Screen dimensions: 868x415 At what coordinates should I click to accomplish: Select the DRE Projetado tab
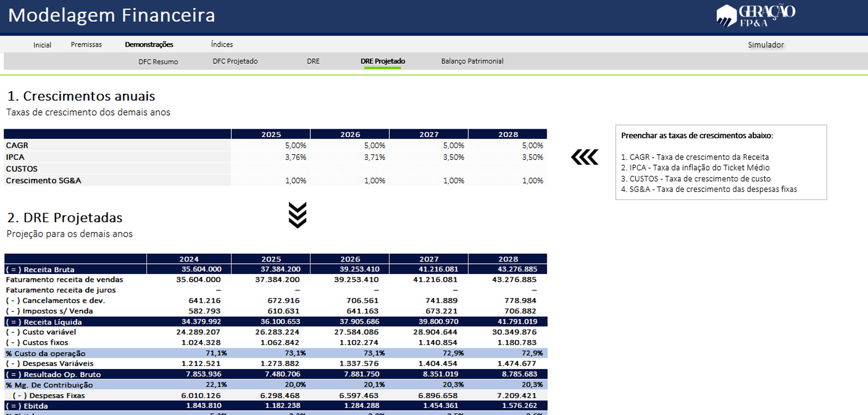tap(383, 61)
